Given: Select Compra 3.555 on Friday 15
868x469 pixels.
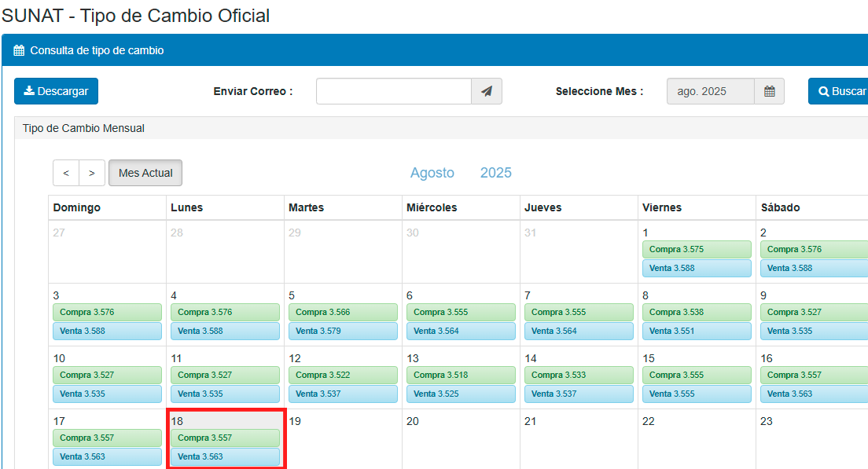Looking at the screenshot, I should pyautogui.click(x=697, y=375).
